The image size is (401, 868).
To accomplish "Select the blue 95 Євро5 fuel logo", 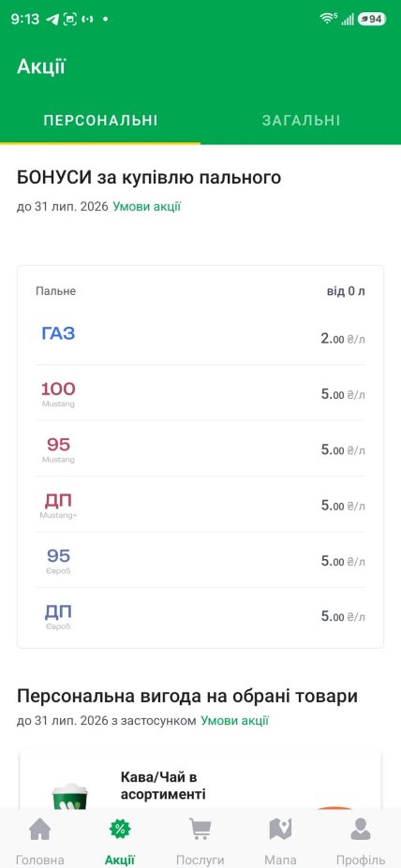I will [x=58, y=560].
